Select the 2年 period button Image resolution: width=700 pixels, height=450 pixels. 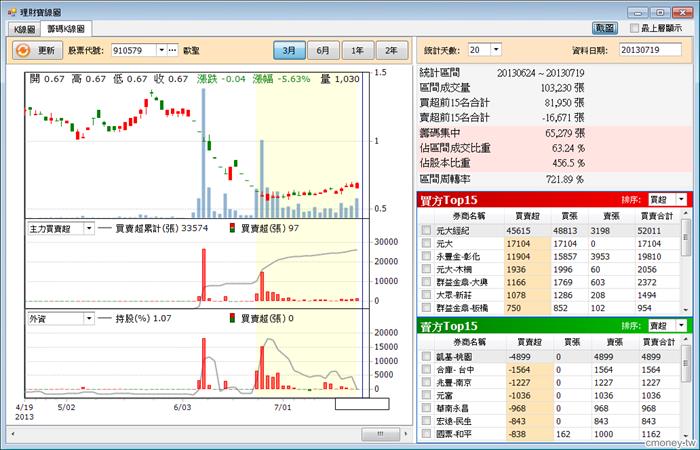[x=392, y=50]
